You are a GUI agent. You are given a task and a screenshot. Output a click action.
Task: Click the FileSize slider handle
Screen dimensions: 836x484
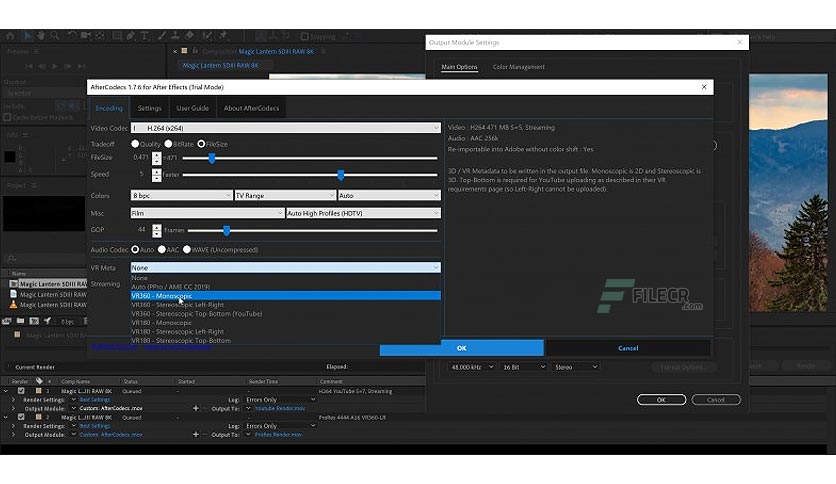click(x=212, y=158)
